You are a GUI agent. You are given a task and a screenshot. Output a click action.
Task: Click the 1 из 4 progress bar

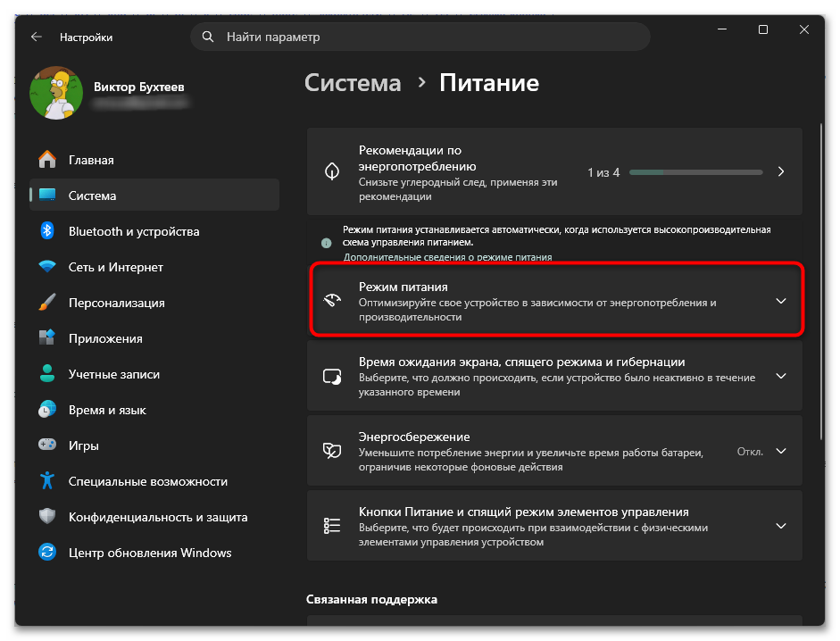(x=696, y=172)
